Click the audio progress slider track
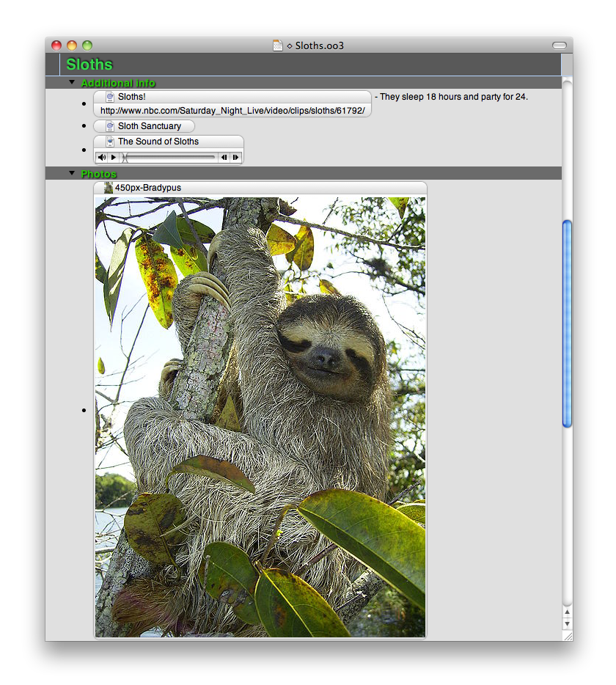 170,157
